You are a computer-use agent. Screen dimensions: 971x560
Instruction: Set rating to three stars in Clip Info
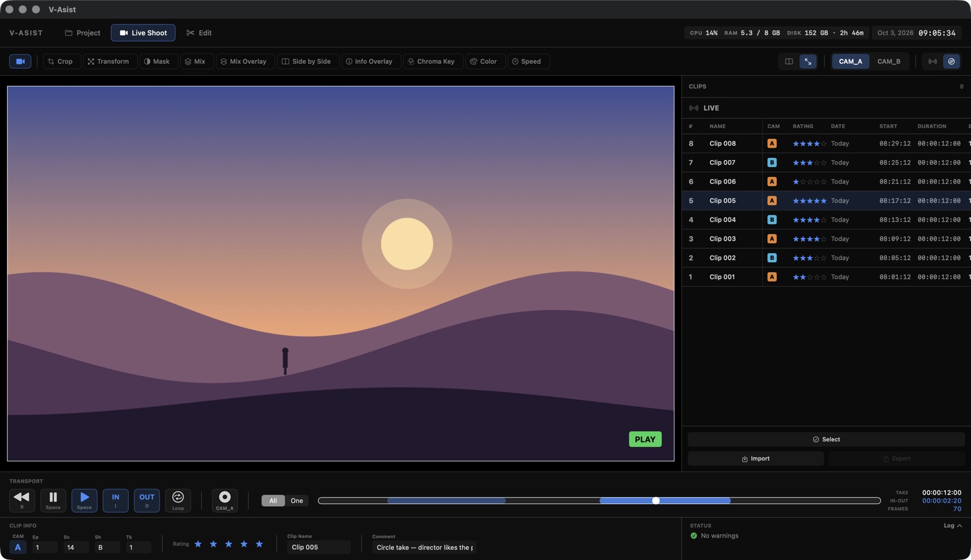point(229,544)
